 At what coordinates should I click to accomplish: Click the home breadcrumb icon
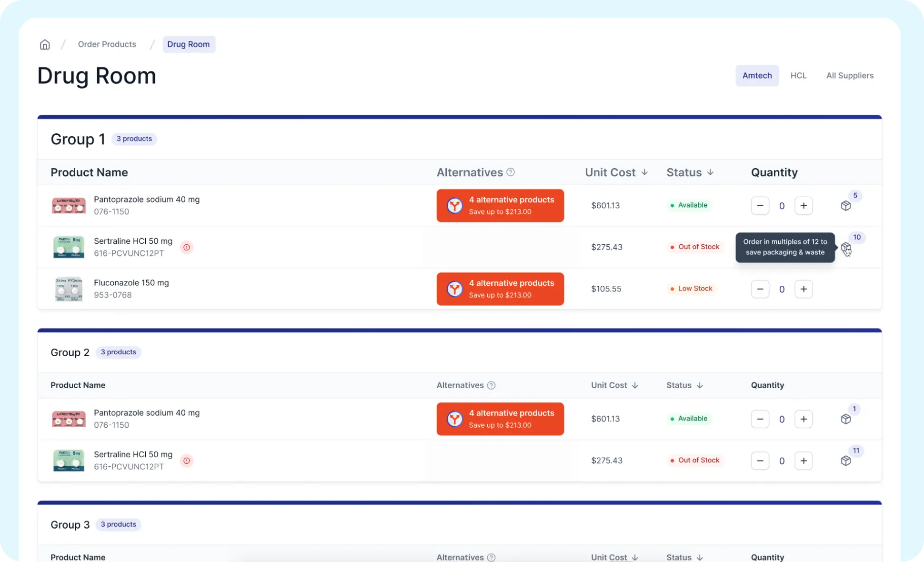tap(45, 44)
